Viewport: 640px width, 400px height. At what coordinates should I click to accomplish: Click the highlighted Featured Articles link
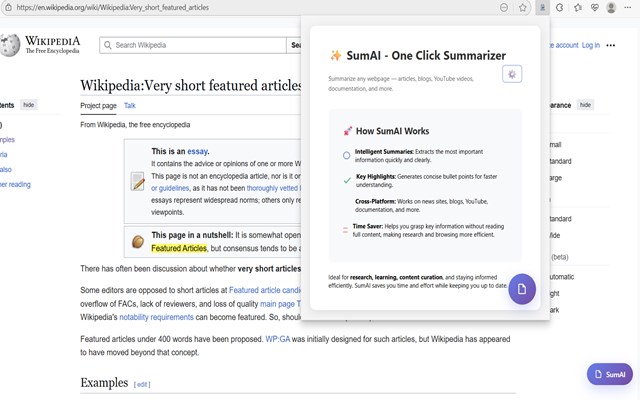179,248
